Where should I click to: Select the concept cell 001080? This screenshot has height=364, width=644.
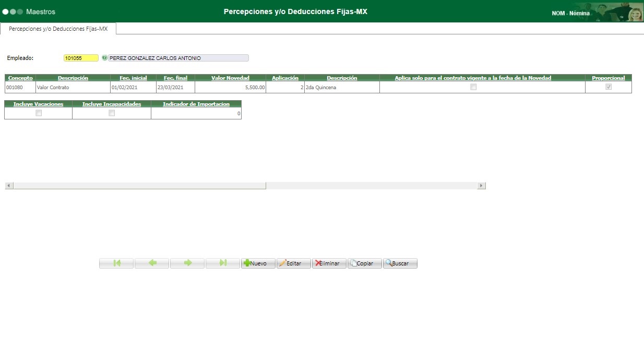pos(20,87)
